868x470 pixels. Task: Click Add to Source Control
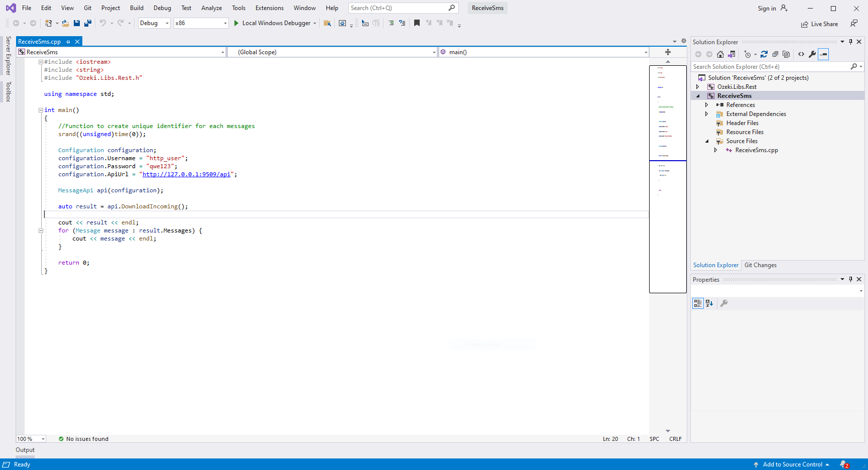(792, 464)
